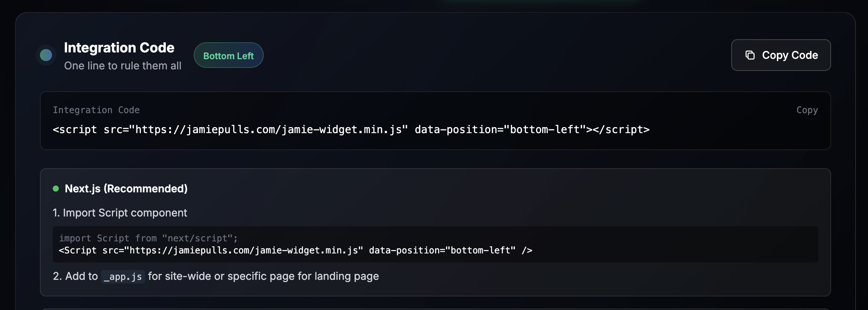Image resolution: width=868 pixels, height=310 pixels.
Task: Click the gray Integration Code snippet label
Action: (x=96, y=110)
